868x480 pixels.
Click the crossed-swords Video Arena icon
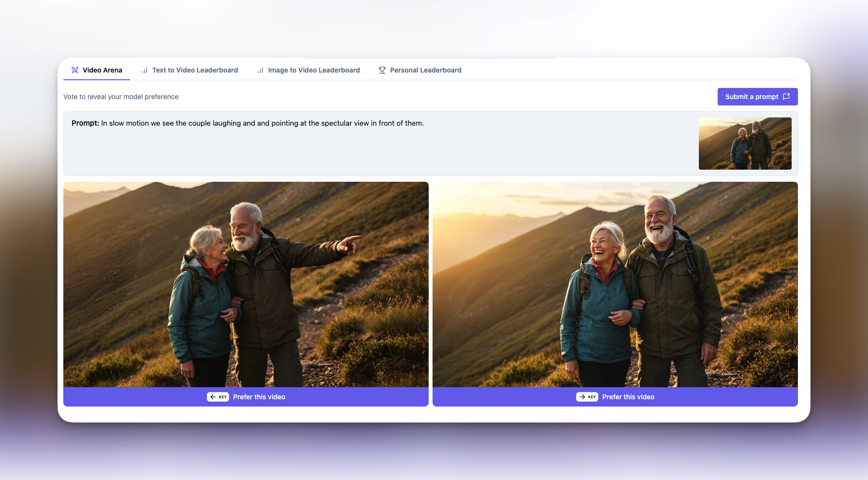tap(75, 70)
